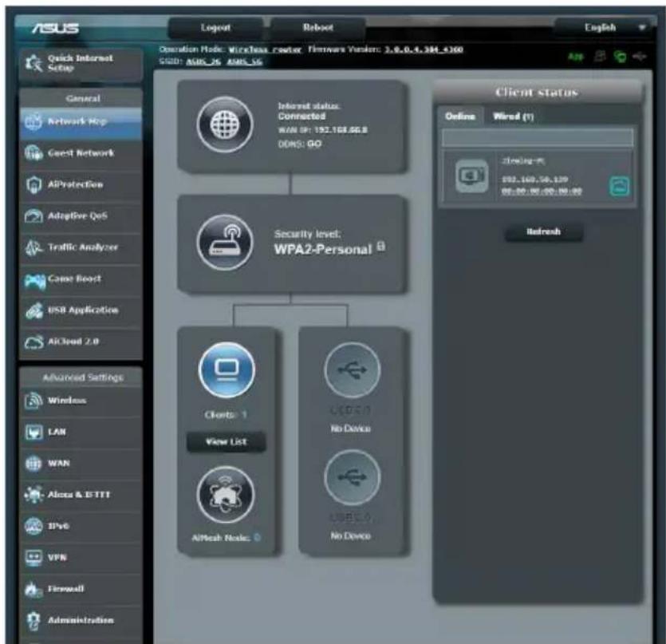Viewport: 666px width, 644px height.
Task: Click the Reboot button
Action: click(x=317, y=28)
